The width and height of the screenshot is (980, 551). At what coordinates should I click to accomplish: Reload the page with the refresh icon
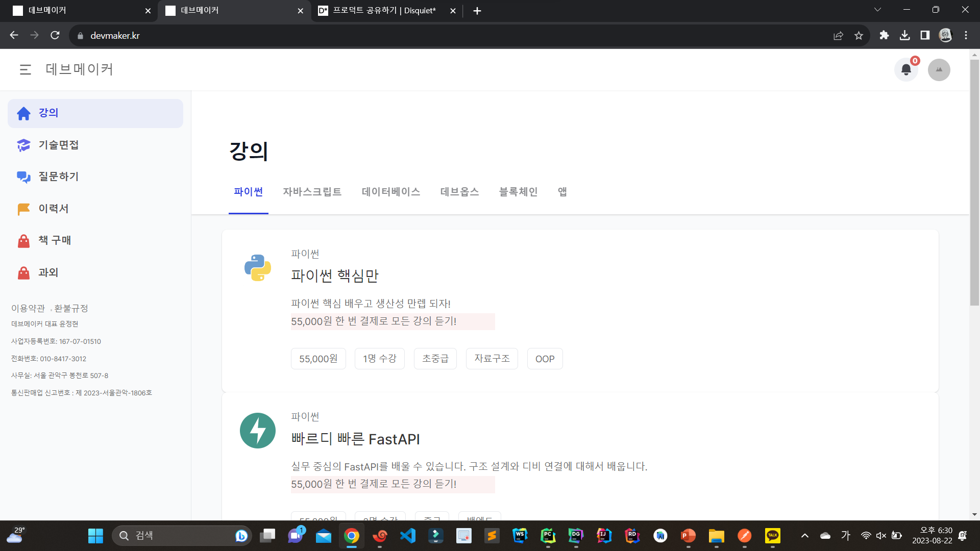[x=55, y=35]
